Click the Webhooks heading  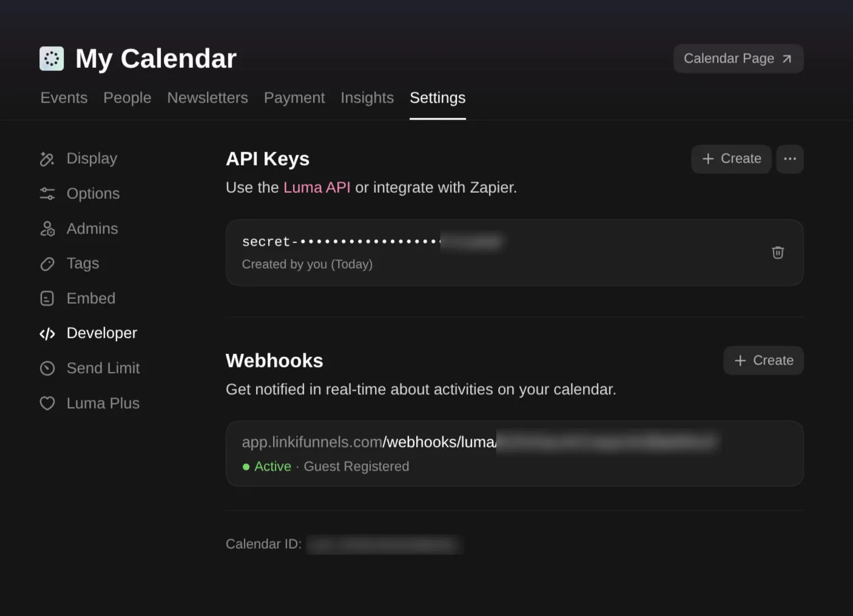(x=274, y=361)
